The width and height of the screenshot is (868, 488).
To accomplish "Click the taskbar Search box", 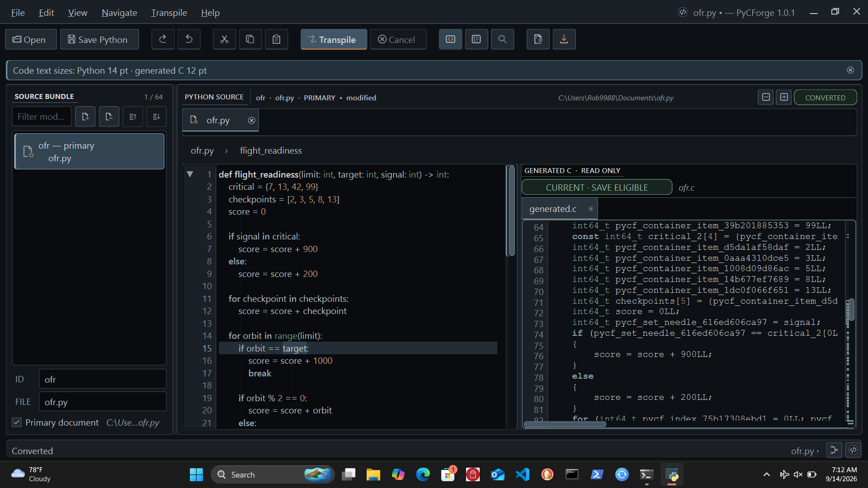I will [x=273, y=474].
